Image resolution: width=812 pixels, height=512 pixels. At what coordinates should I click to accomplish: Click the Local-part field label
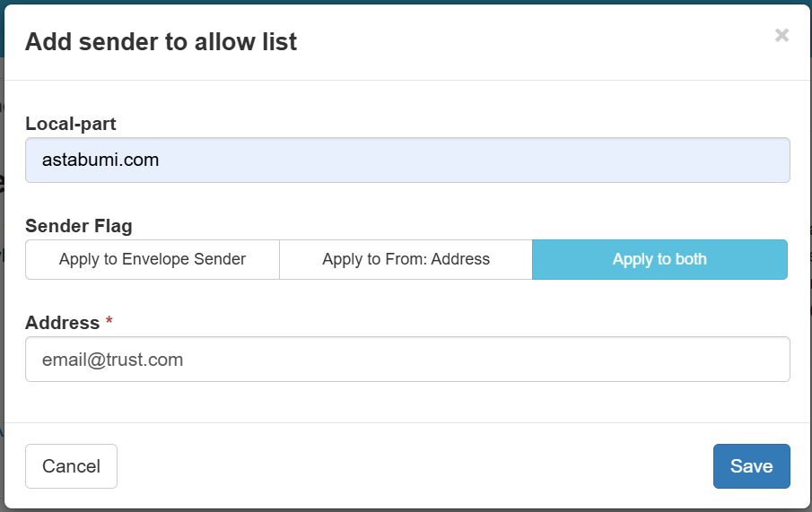[71, 124]
